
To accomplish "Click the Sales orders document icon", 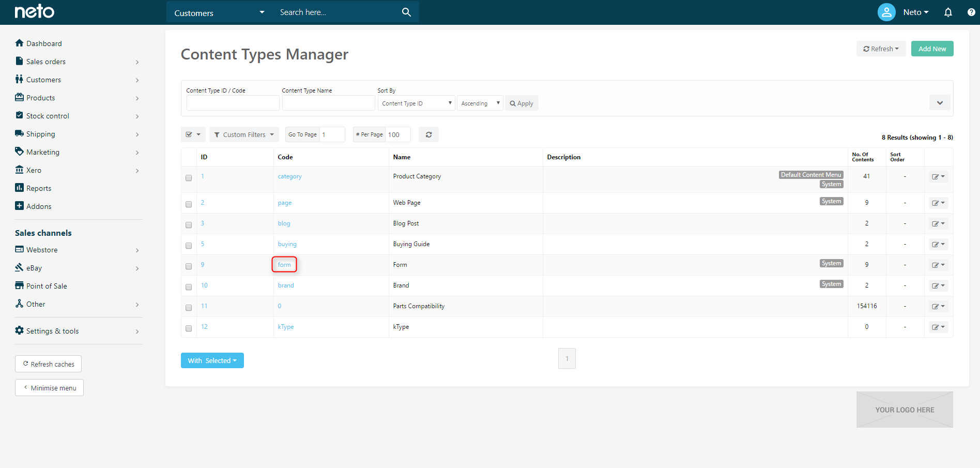I will (x=20, y=61).
